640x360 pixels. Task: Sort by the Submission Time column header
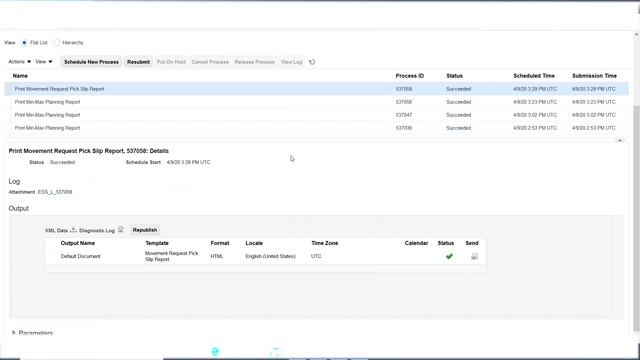(594, 76)
